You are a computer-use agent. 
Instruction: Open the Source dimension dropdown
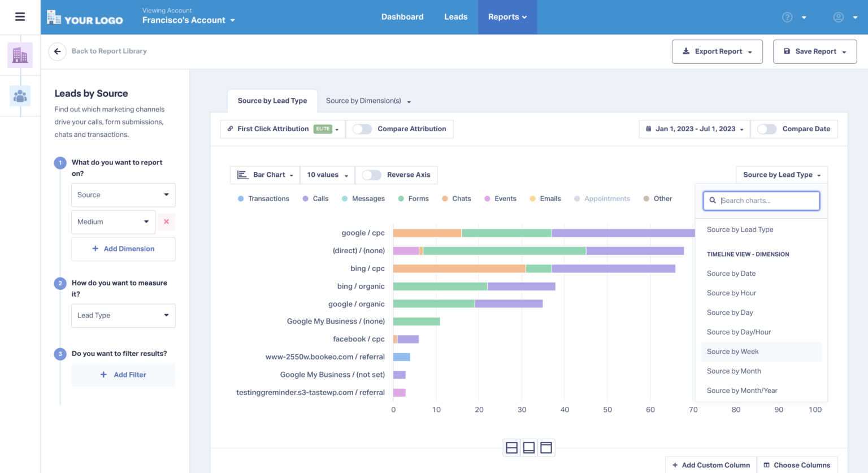coord(123,195)
